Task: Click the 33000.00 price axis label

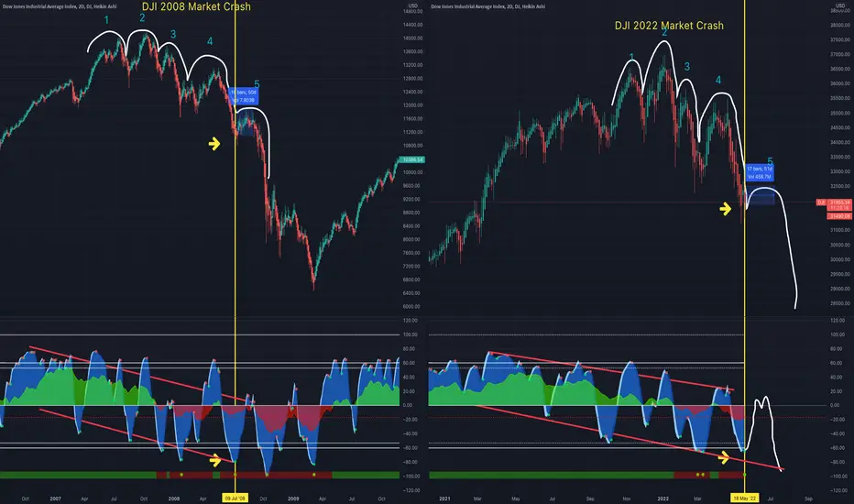Action: (x=840, y=171)
